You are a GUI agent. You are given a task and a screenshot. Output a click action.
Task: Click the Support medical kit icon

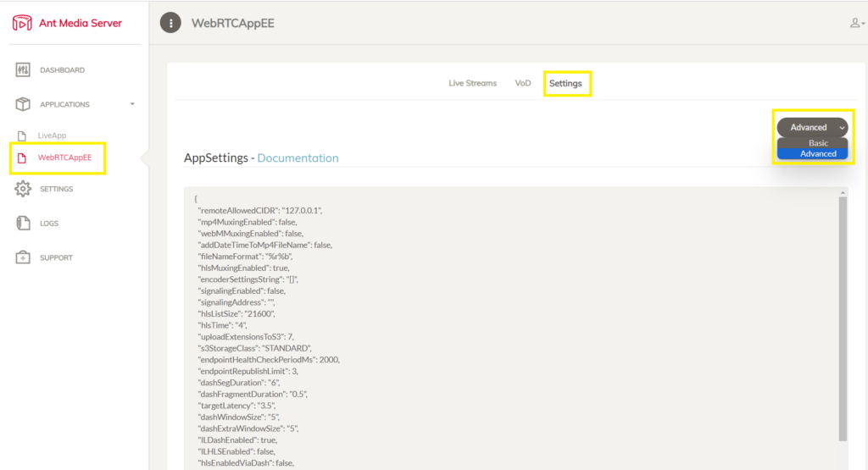click(23, 257)
